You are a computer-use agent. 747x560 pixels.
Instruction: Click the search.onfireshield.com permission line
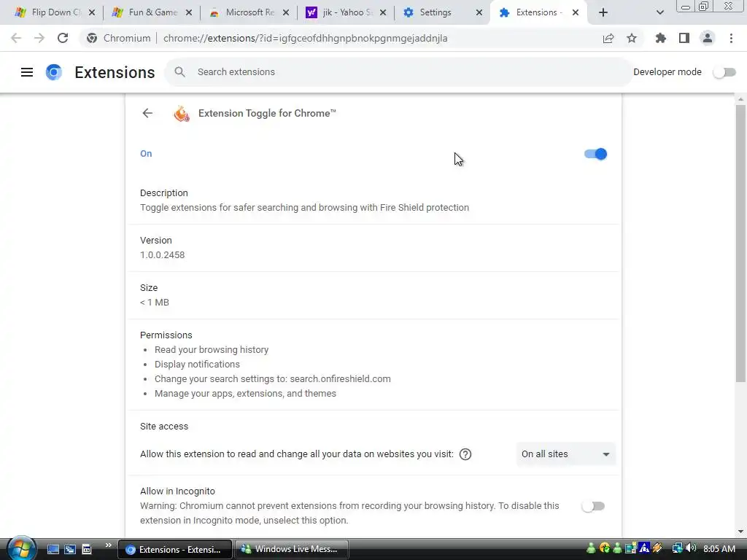[273, 379]
